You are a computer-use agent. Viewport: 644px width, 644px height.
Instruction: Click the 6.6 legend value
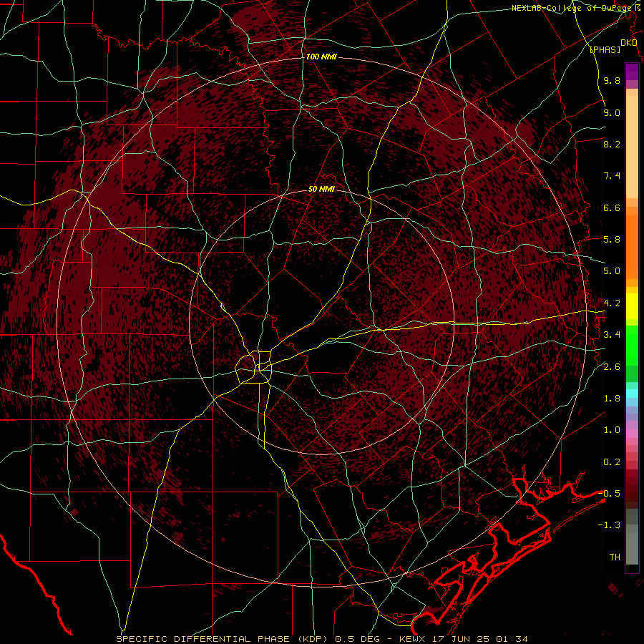click(x=612, y=208)
